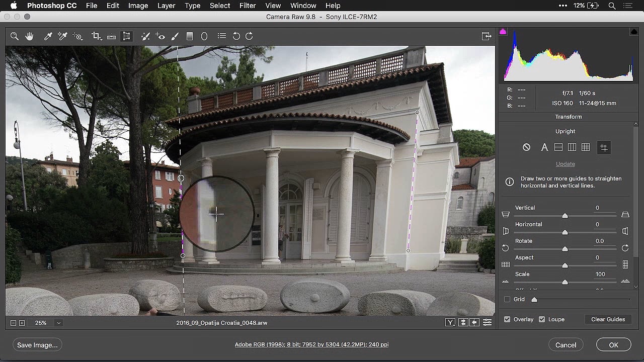The height and width of the screenshot is (362, 644).
Task: Cycle before/after views with Y icon
Action: [450, 323]
